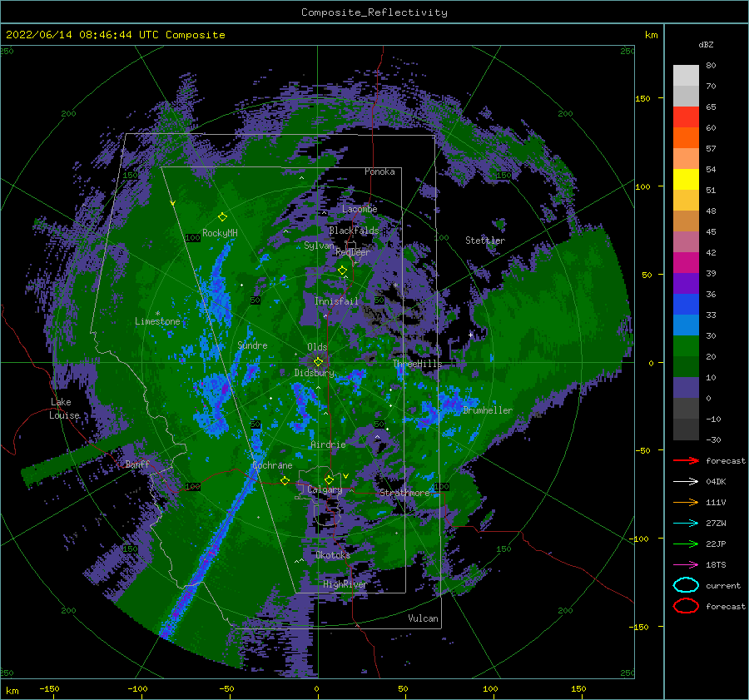Pick the light gray 70-80 dBZ swatch
749x700 pixels.
pyautogui.click(x=686, y=75)
